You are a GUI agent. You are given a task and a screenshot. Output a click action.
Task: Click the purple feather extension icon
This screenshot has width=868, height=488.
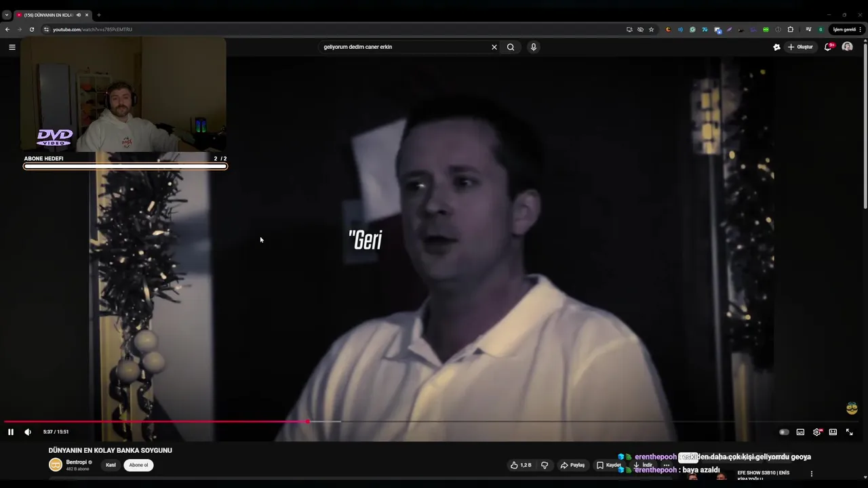pos(729,29)
